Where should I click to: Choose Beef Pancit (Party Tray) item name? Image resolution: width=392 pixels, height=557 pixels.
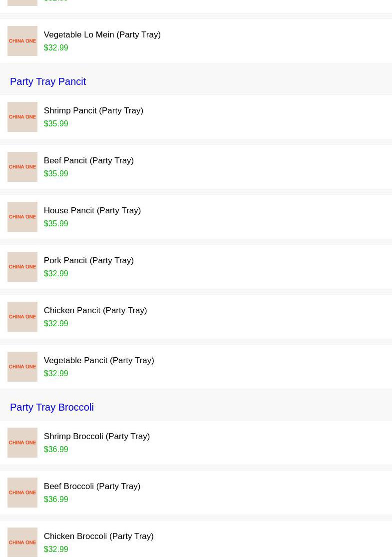click(88, 160)
